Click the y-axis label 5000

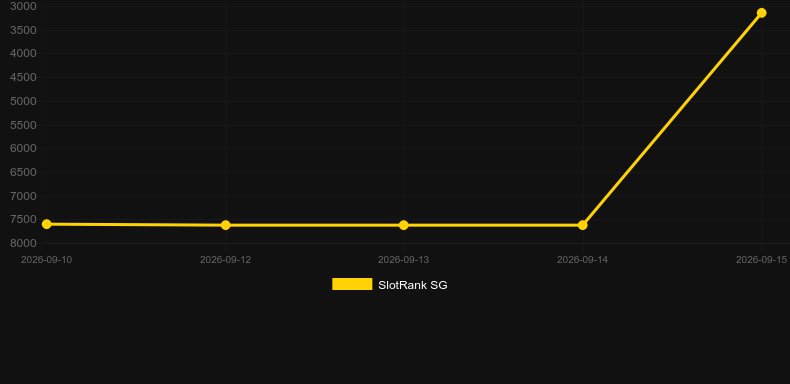[23, 101]
